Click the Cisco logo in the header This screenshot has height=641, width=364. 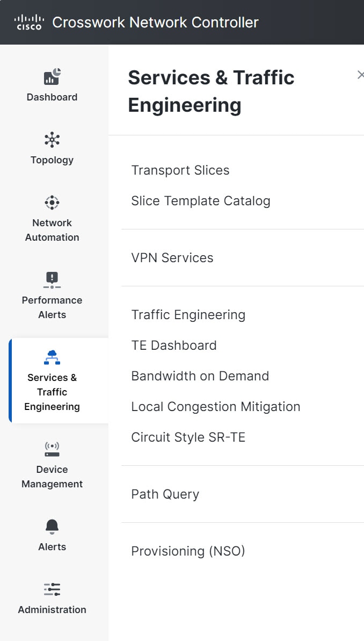click(x=28, y=22)
